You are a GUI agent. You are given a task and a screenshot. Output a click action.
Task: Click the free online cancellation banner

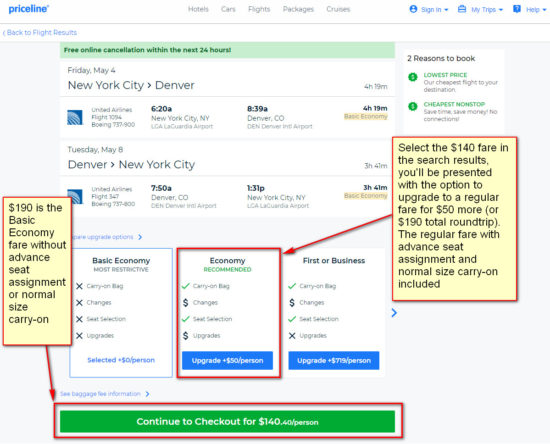227,50
